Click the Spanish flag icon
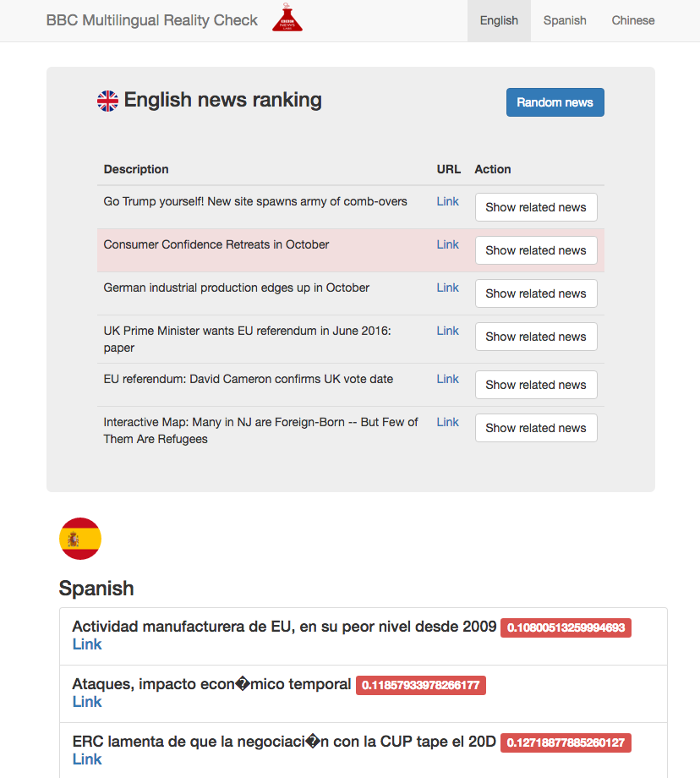 tap(80, 539)
